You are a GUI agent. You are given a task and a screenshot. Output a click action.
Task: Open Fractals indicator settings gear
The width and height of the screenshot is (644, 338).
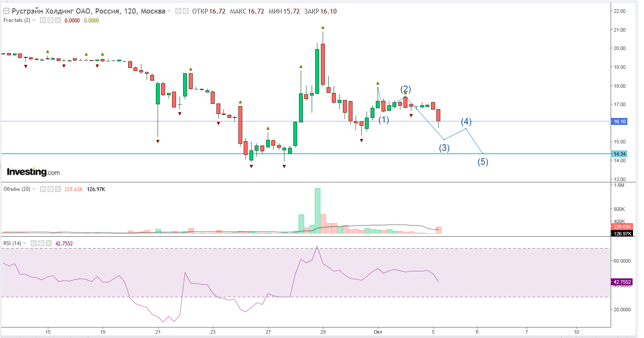(50, 20)
